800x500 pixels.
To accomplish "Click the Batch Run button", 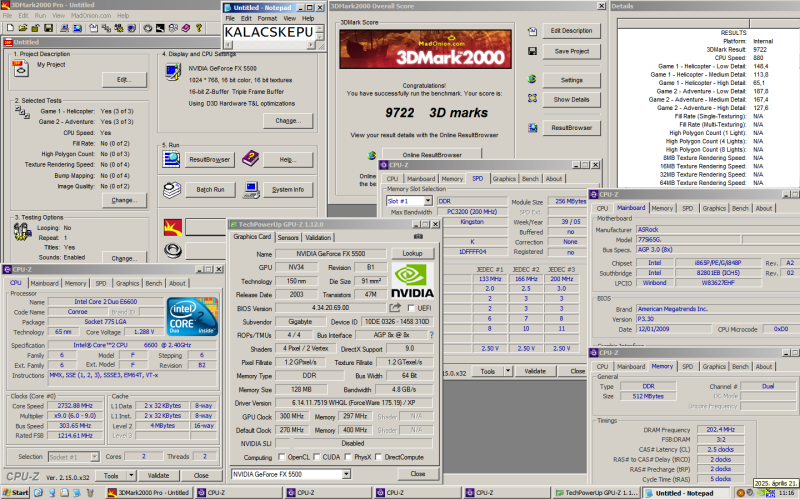I will (x=210, y=190).
